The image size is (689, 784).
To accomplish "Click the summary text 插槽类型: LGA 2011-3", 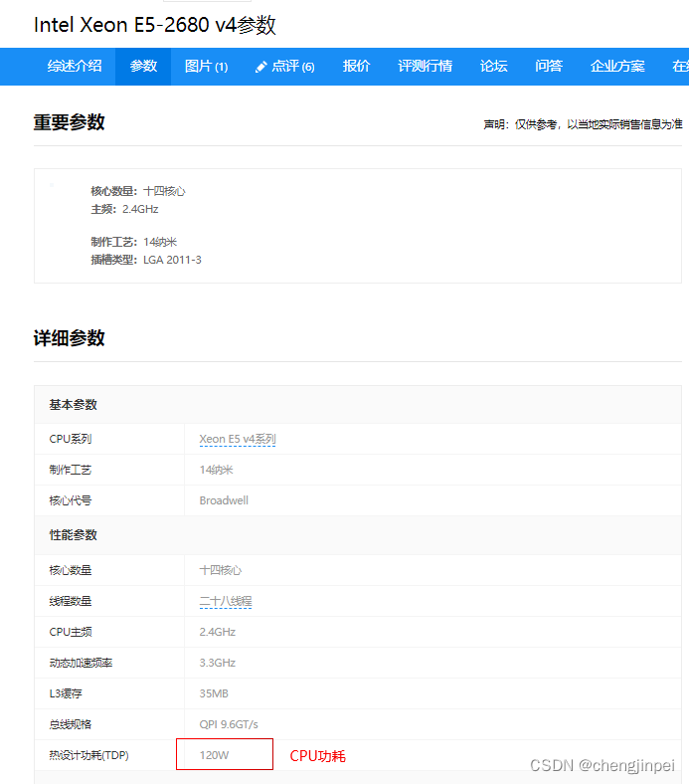I will (146, 260).
